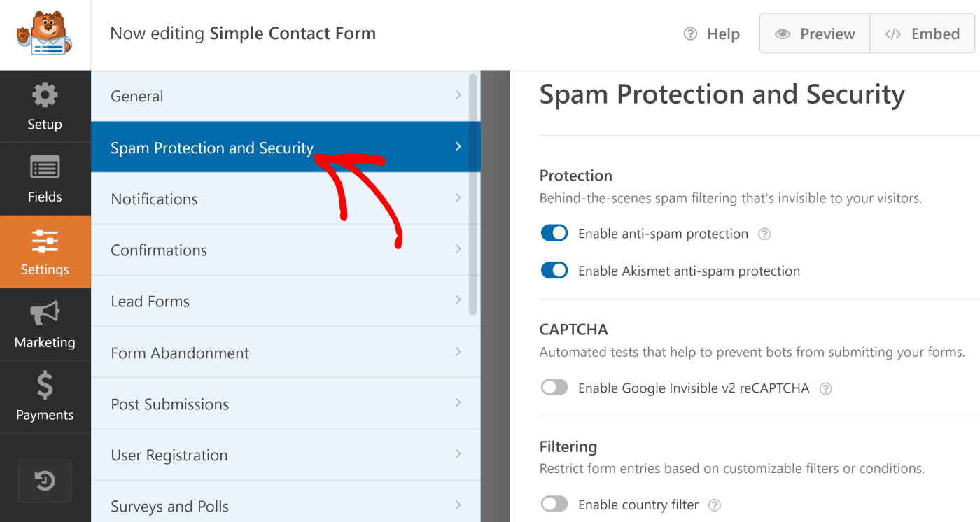Open Marketing via the megaphone icon

pos(45,324)
